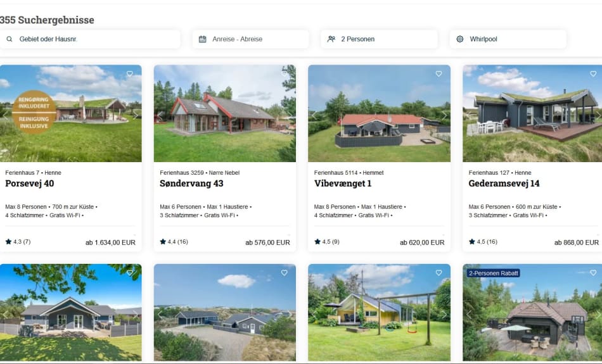The height and width of the screenshot is (364, 602).
Task: Open the Porsevej 40 listing title
Action: pos(30,184)
